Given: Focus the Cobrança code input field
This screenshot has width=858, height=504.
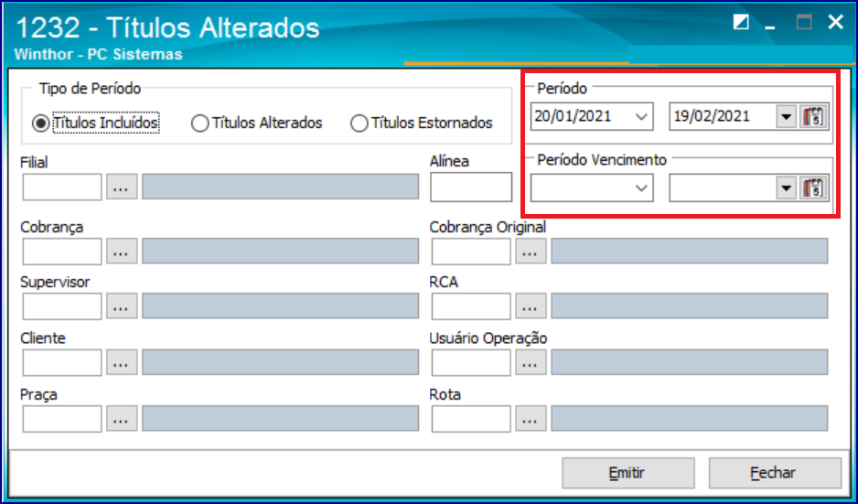Looking at the screenshot, I should point(62,252).
